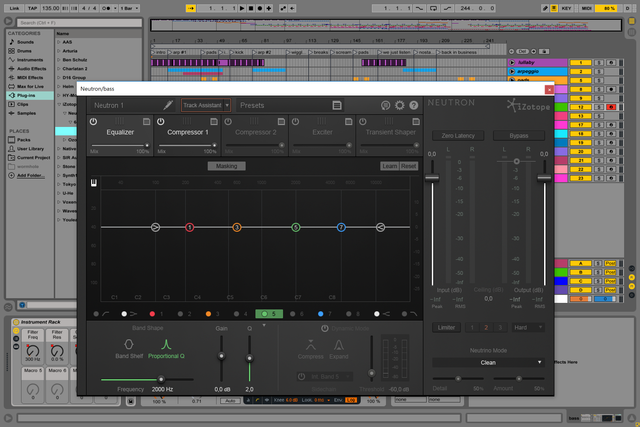Screen dimensions: 640x427
Task: Open the limiter Hard style dropdown
Action: pos(528,327)
